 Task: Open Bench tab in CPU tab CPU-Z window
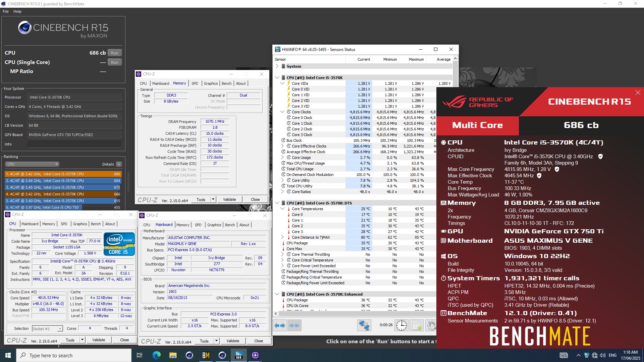click(x=96, y=224)
